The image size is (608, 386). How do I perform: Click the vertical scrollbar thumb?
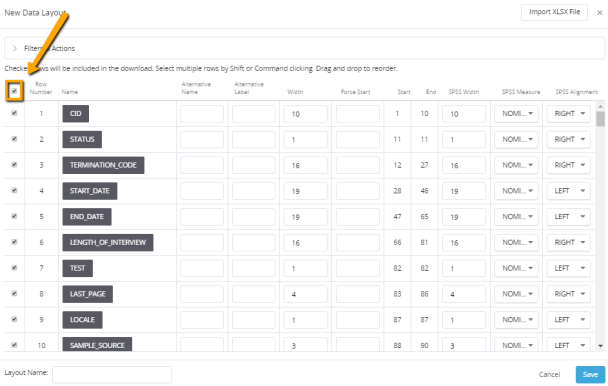pyautogui.click(x=601, y=119)
